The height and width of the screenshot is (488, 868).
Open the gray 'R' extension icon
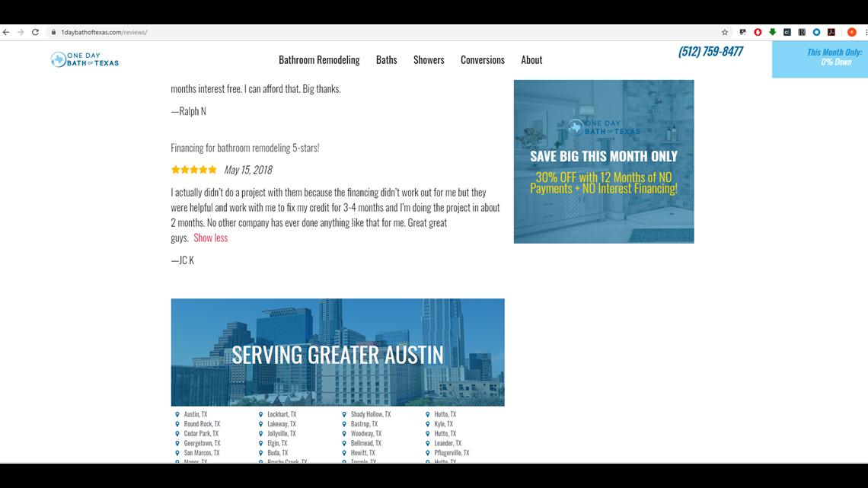click(802, 32)
